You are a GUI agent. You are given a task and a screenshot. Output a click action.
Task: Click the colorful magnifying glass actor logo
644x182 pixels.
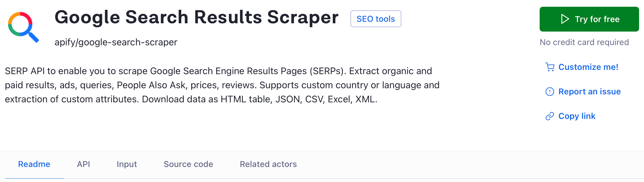[x=24, y=27]
